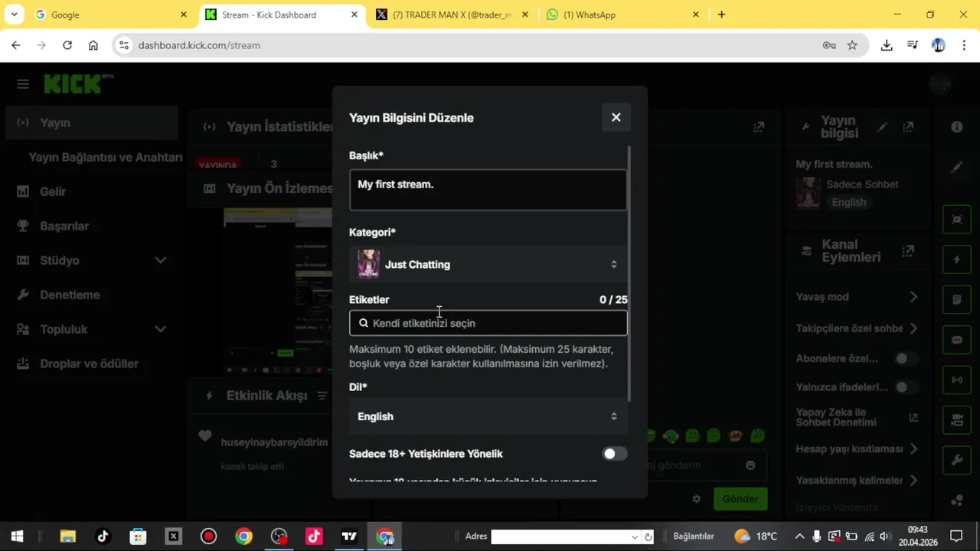Click the wrench icon in right rail

click(x=957, y=460)
